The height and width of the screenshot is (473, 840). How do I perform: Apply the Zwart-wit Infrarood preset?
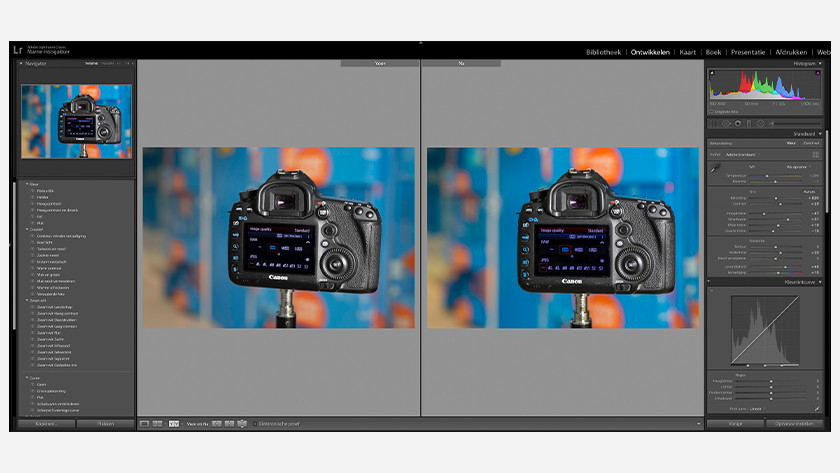(x=54, y=346)
